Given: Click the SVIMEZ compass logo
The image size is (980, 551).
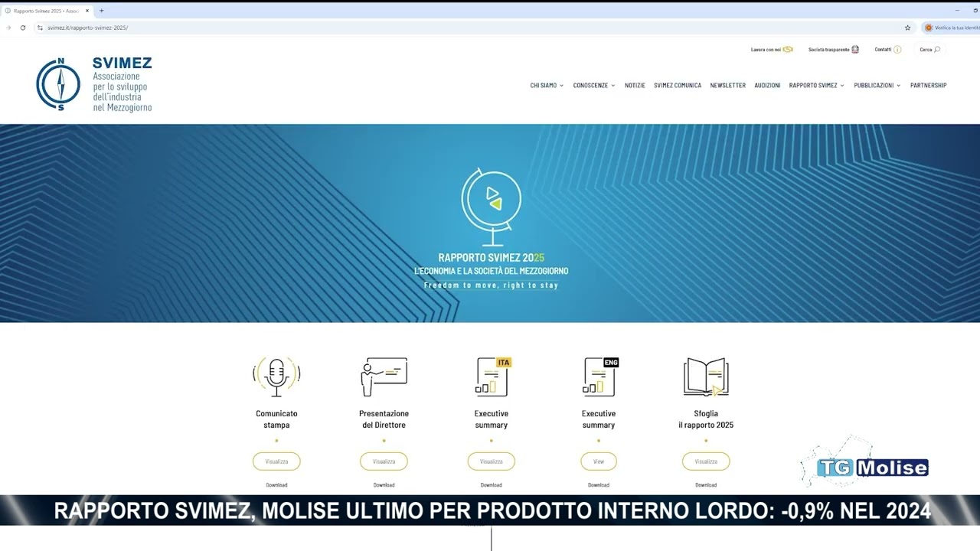Looking at the screenshot, I should pyautogui.click(x=58, y=84).
